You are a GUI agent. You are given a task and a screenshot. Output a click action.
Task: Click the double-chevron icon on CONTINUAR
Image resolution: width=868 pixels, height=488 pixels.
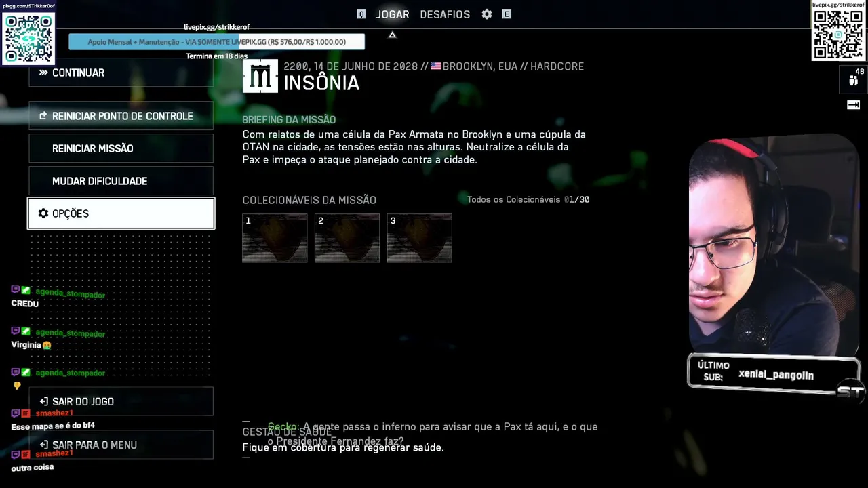[x=43, y=73]
